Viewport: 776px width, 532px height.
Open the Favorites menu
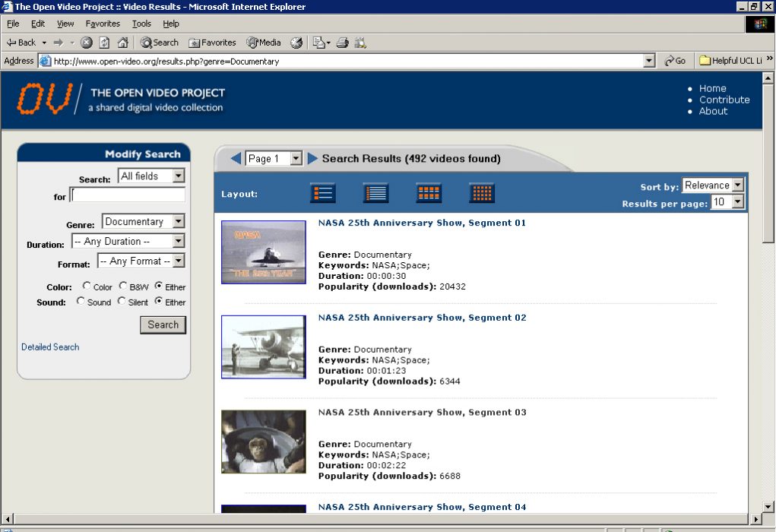click(x=103, y=24)
